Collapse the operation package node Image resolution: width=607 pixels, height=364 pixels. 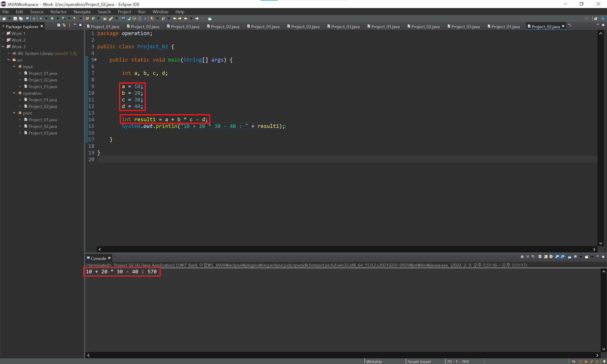click(x=14, y=93)
